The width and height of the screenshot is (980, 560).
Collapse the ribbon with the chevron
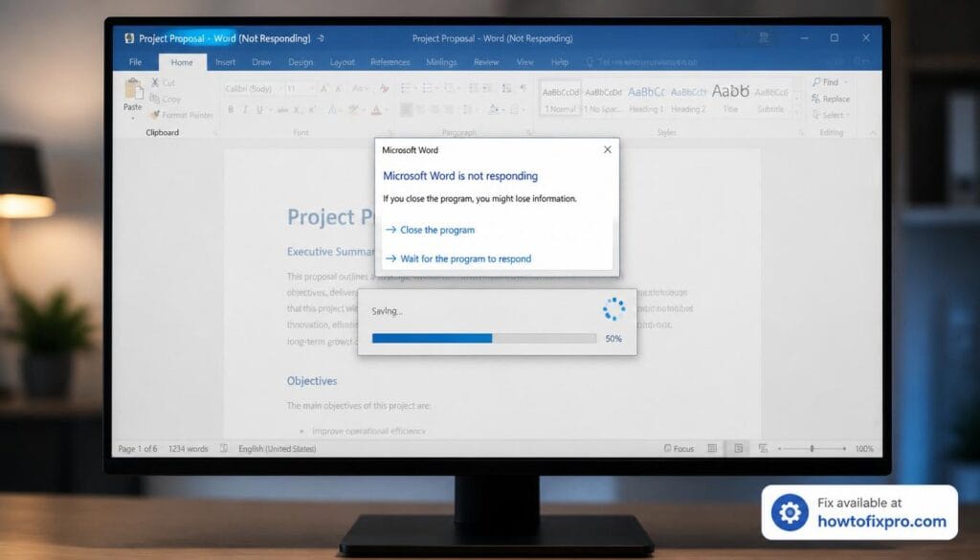[873, 132]
